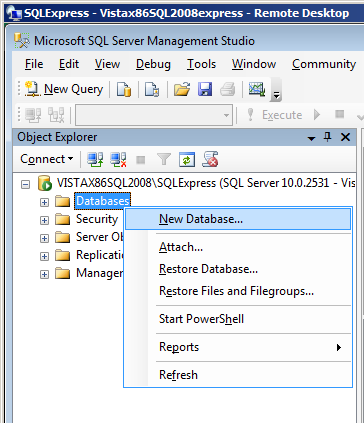
Task: Open the View menu
Action: point(107,64)
